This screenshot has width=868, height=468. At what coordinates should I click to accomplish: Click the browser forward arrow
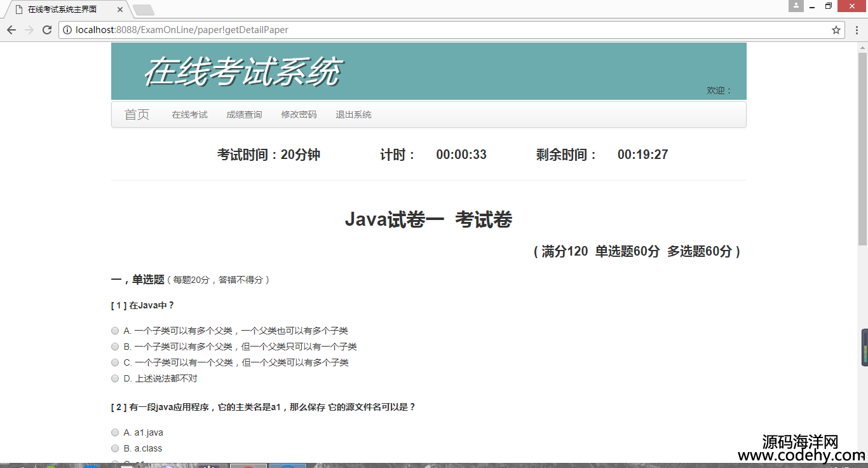[x=29, y=30]
